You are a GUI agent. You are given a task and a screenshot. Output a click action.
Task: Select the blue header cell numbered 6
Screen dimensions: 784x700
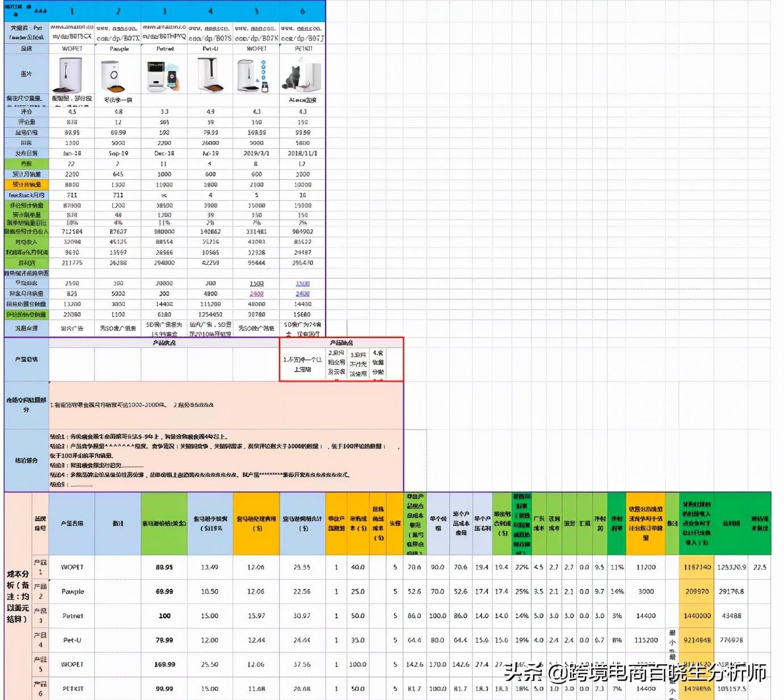click(x=303, y=11)
